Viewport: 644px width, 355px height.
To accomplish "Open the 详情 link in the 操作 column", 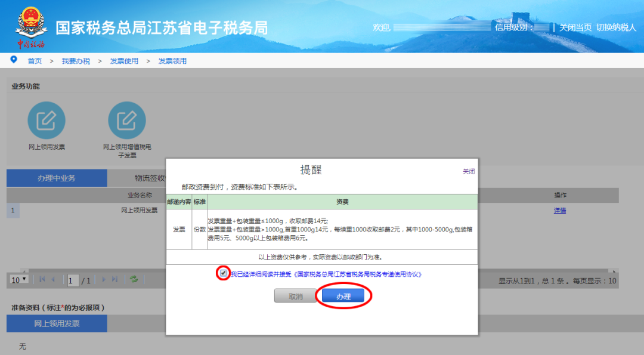I will point(560,211).
